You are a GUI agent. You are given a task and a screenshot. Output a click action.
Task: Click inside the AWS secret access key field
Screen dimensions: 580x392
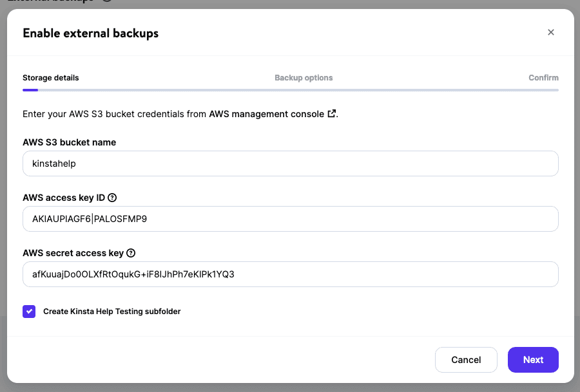click(290, 274)
